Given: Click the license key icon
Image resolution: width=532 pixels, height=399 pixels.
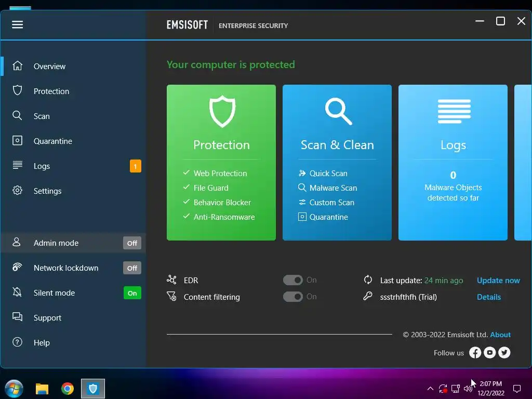Looking at the screenshot, I should coord(368,296).
